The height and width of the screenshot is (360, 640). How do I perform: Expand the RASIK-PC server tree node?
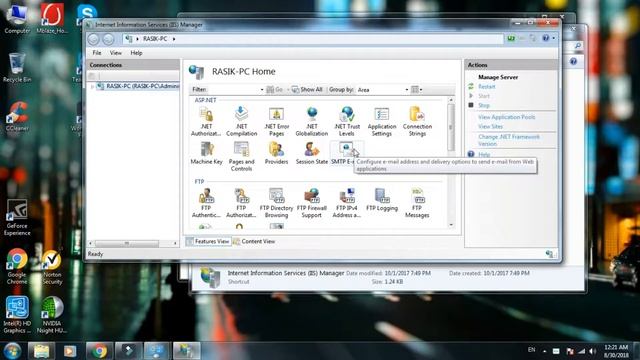pyautogui.click(x=93, y=87)
